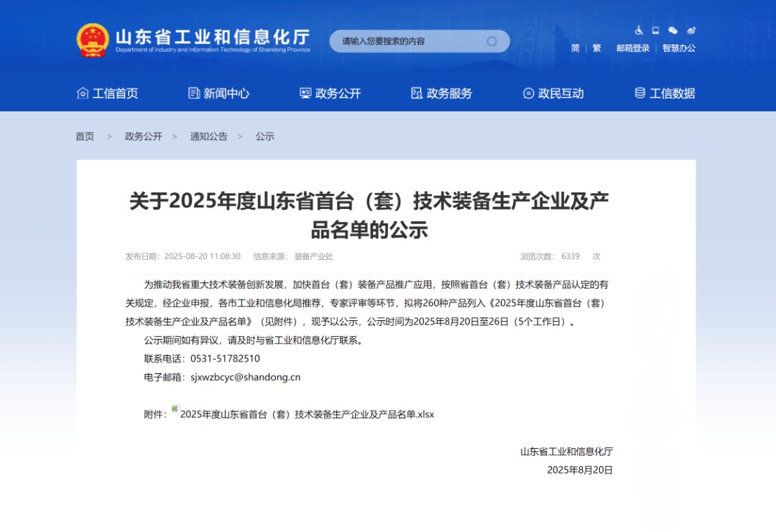Download the 2025年度山东省首台 xlsx attachment
The width and height of the screenshot is (776, 532).
tap(307, 414)
